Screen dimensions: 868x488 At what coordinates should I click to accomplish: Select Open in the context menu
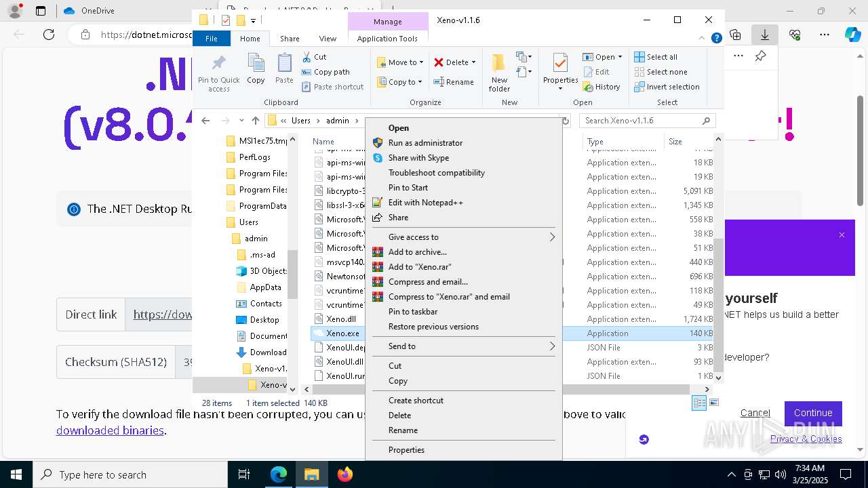[463, 128]
